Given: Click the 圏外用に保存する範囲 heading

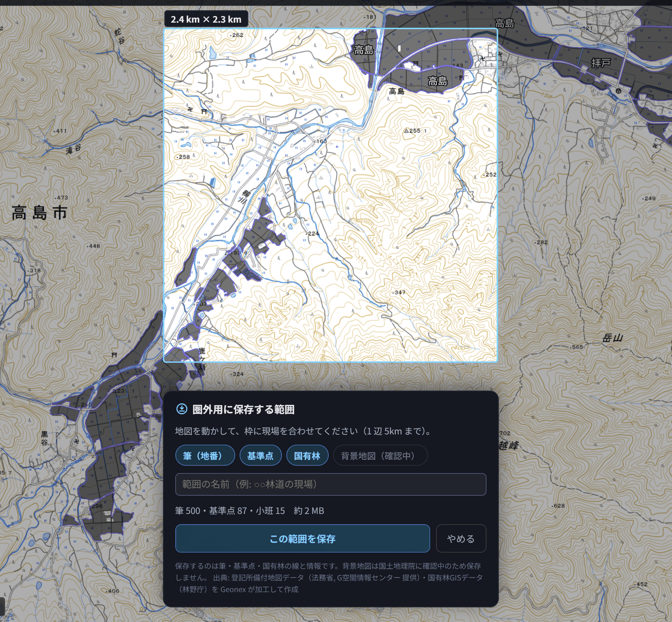Looking at the screenshot, I should (243, 409).
